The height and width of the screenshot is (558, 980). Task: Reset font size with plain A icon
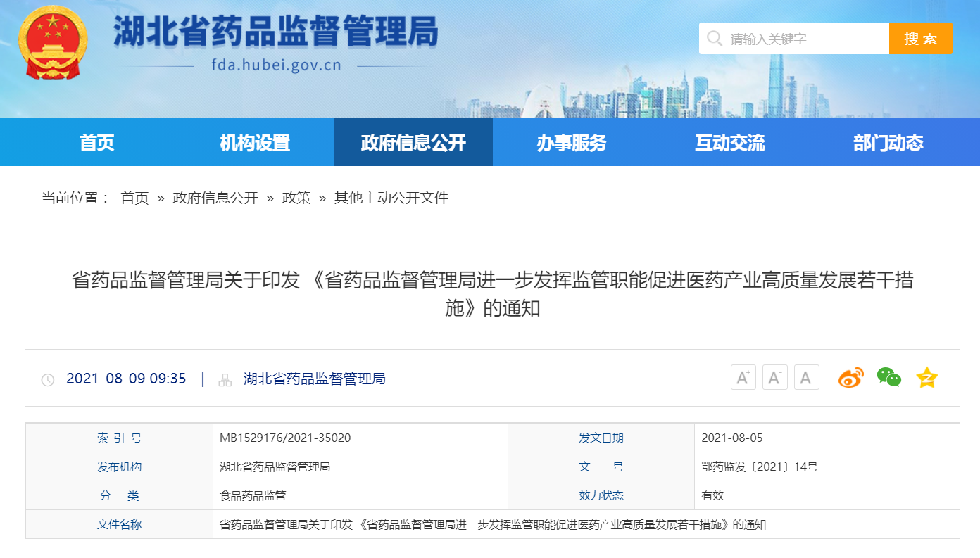pos(806,378)
